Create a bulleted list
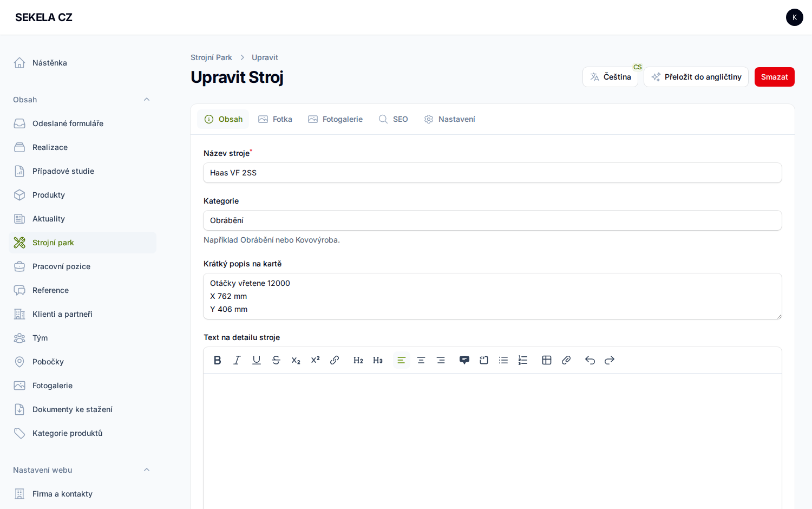 pyautogui.click(x=503, y=360)
